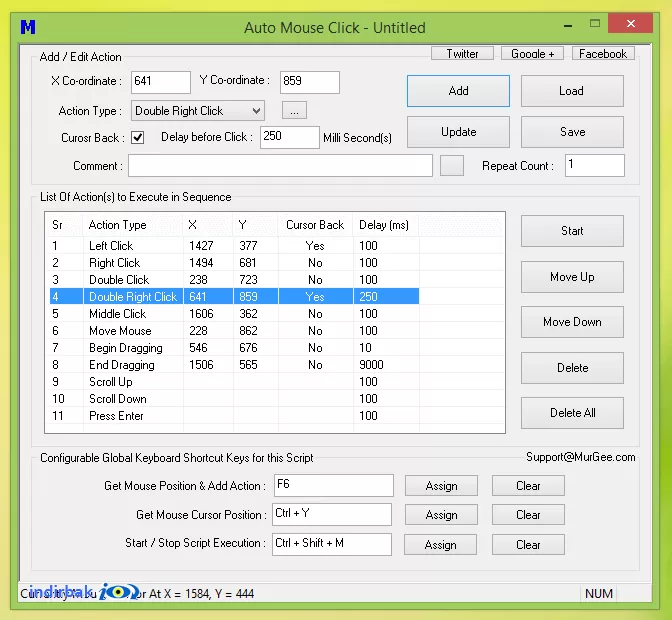672x620 pixels.
Task: Click the Start button
Action: click(x=572, y=231)
